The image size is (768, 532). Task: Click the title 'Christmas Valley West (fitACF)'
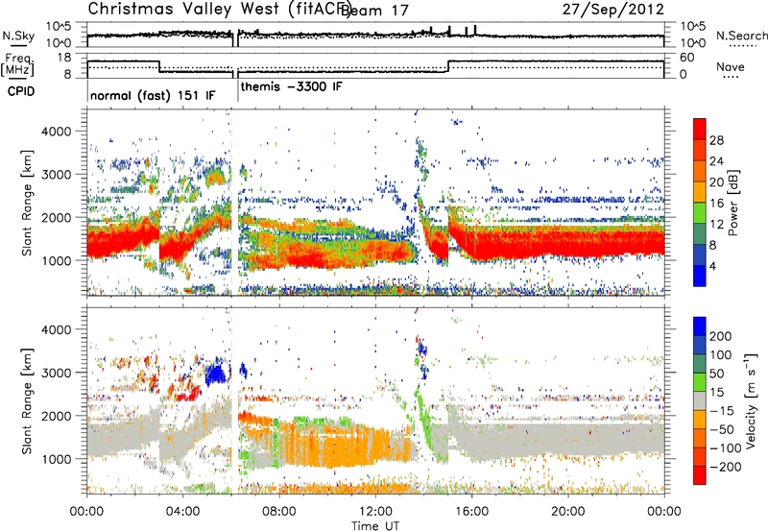point(221,9)
